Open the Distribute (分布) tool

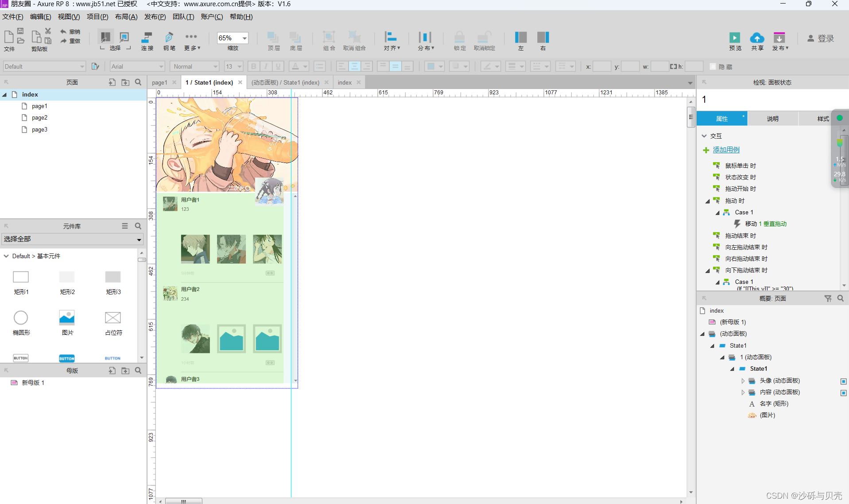point(425,37)
